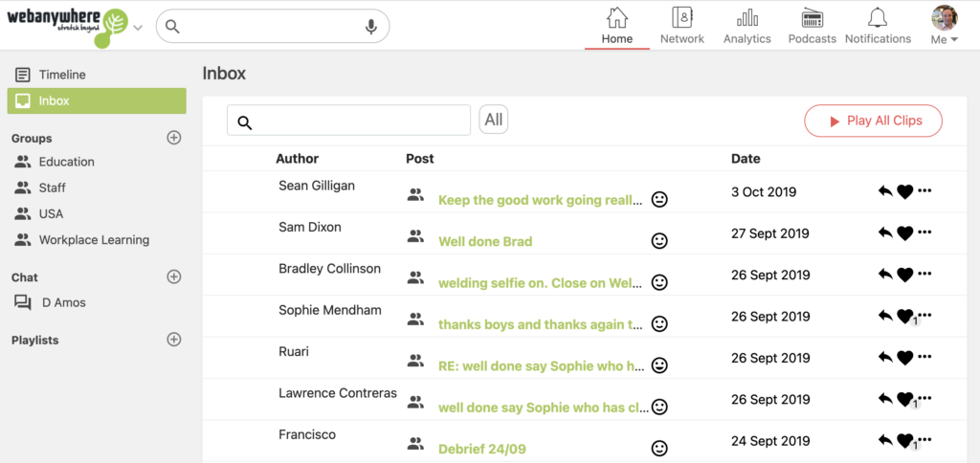Toggle heart on Francisco's Debrief post

[x=904, y=441]
